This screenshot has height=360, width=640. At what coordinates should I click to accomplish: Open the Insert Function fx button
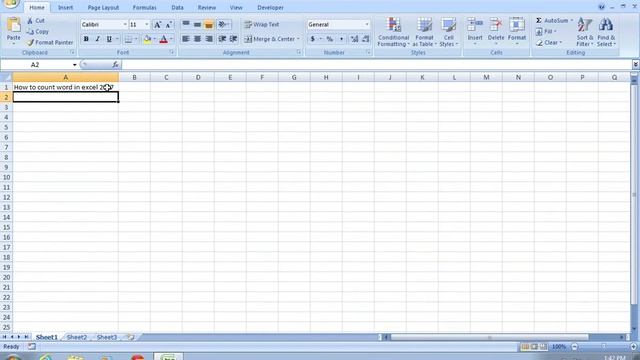point(116,64)
